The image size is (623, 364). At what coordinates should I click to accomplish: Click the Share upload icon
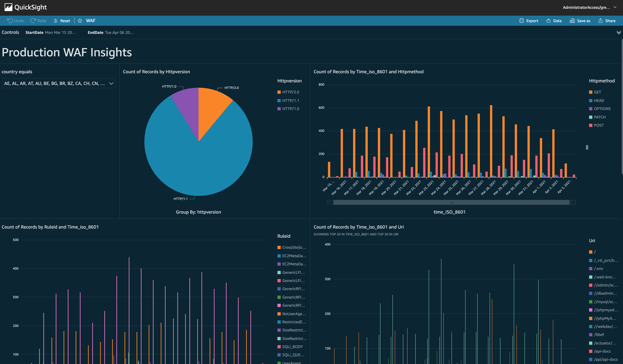(600, 21)
